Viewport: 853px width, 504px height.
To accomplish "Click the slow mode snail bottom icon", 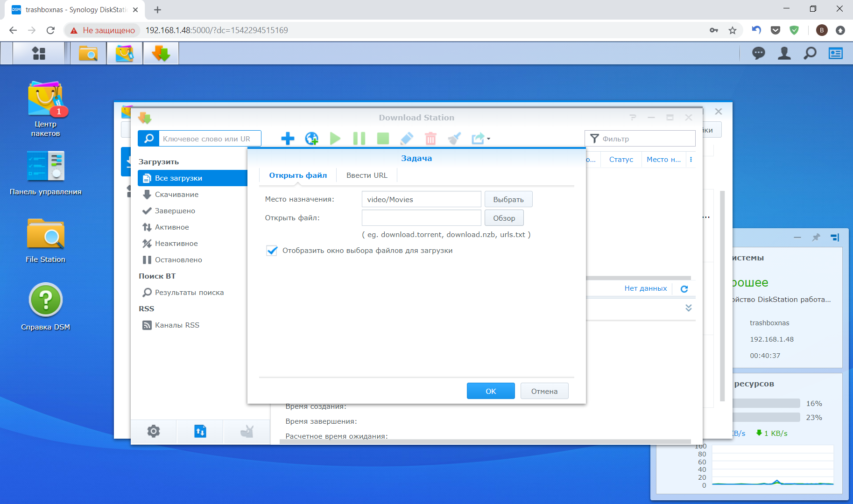I will tap(247, 431).
